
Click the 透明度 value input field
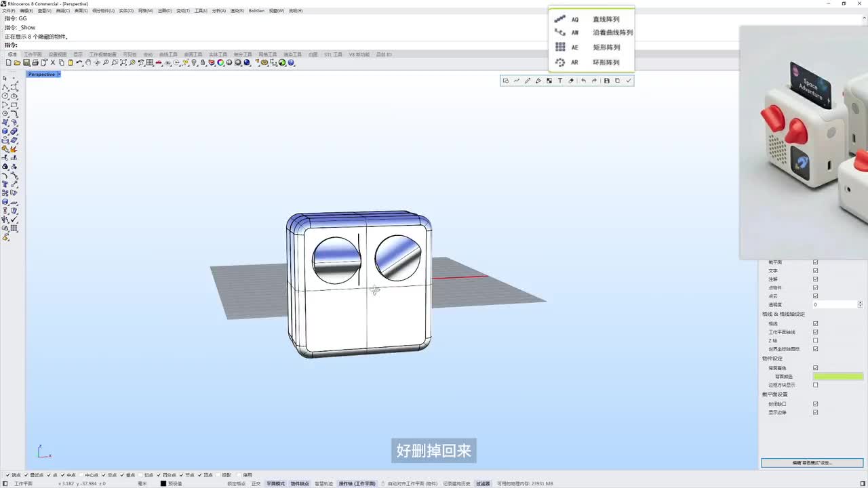pos(835,305)
